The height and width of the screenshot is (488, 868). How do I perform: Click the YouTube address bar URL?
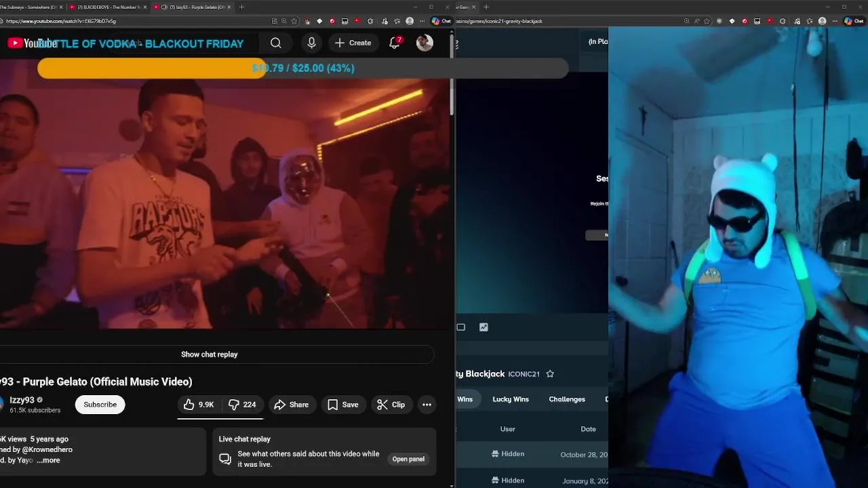(61, 21)
